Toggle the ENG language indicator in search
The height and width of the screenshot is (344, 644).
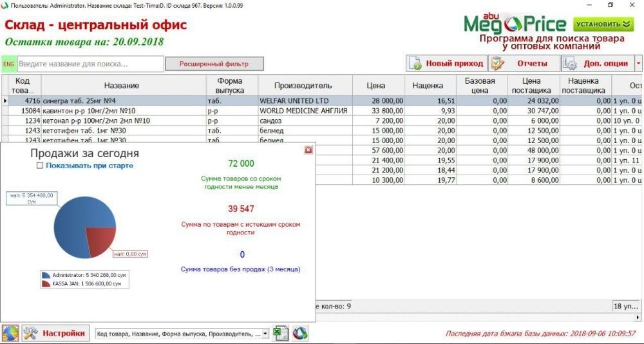click(8, 64)
